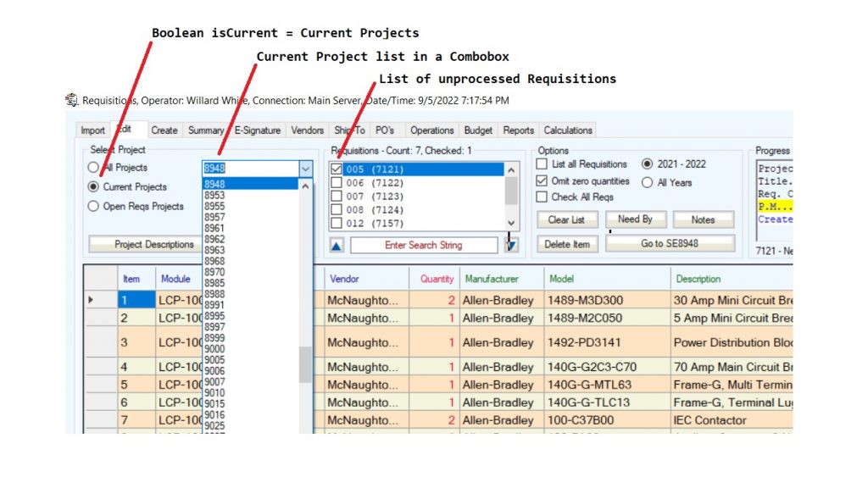
Task: Click the Requisitions app icon in title bar
Action: click(x=72, y=101)
